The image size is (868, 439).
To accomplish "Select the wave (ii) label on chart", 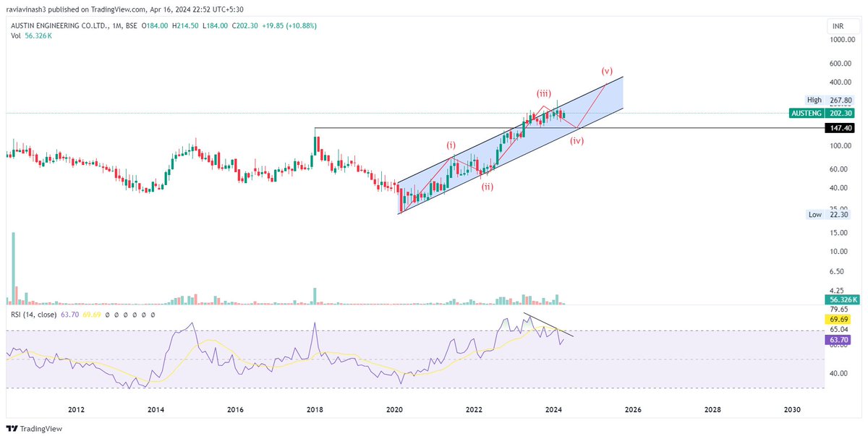I will pyautogui.click(x=488, y=186).
